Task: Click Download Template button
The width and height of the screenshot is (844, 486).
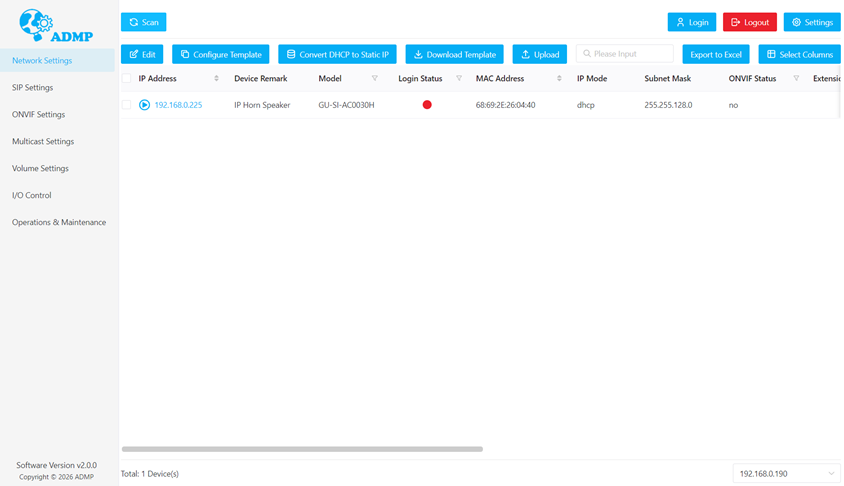Action: click(454, 54)
